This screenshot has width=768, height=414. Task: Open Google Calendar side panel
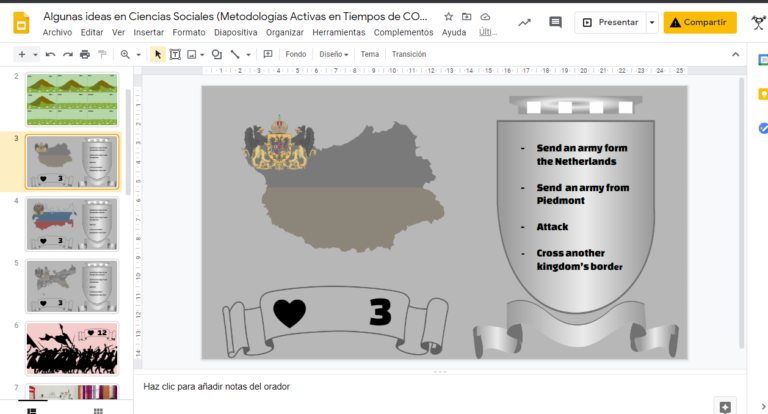click(x=763, y=60)
